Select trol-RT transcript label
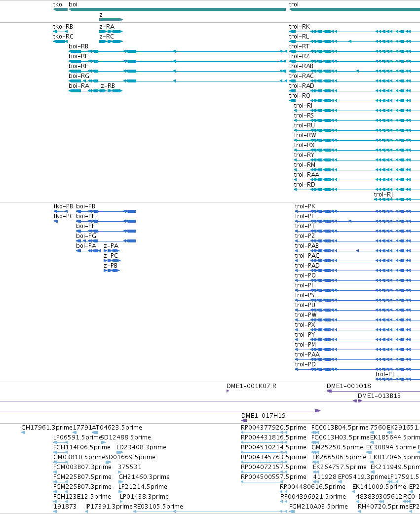The height and width of the screenshot is (514, 420). pos(299,46)
